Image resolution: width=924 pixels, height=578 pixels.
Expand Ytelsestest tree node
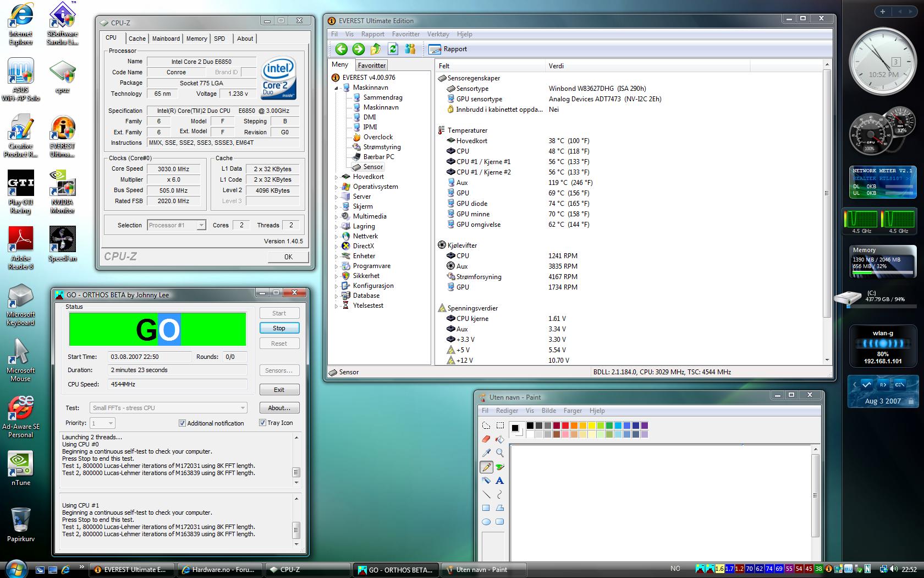click(x=335, y=306)
